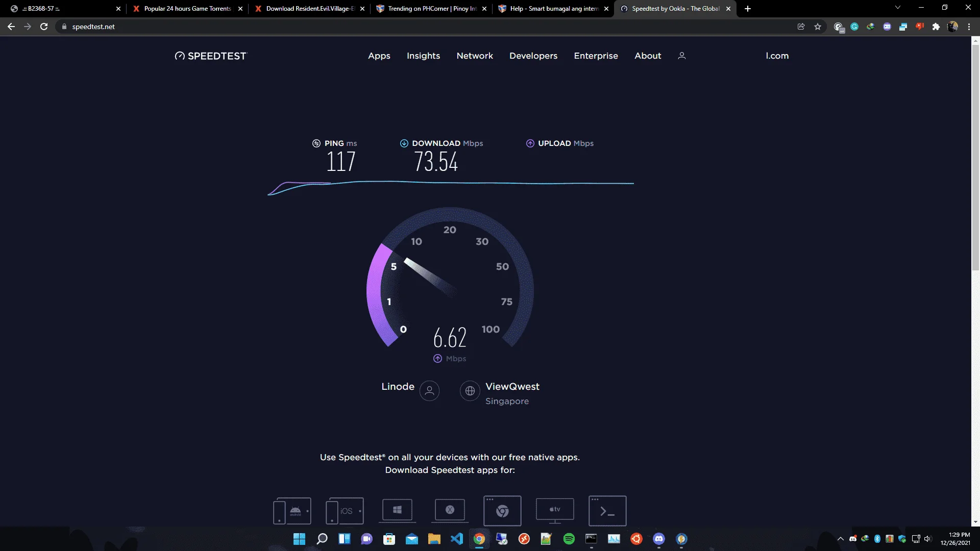Switch to Download Resident.Evil.Village tab
Screen dimensions: 980x551
[x=310, y=9]
